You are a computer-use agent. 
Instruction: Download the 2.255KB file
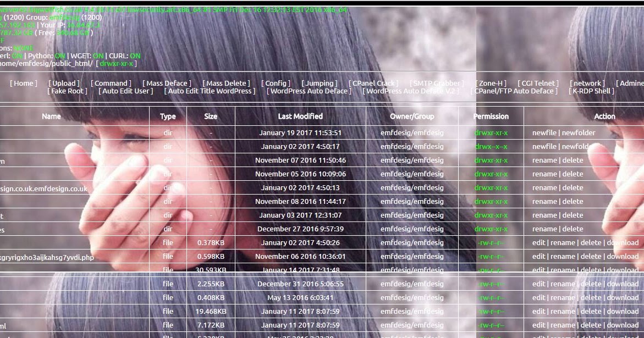click(x=623, y=284)
